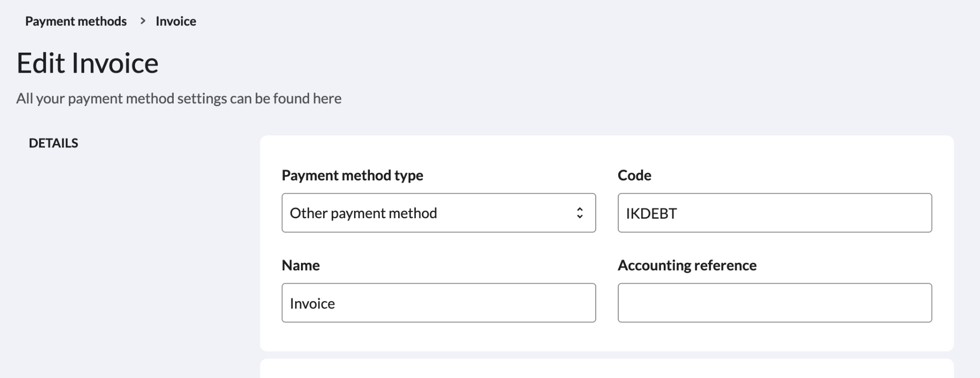Focus the Code field containing IKDEBT

[774, 213]
